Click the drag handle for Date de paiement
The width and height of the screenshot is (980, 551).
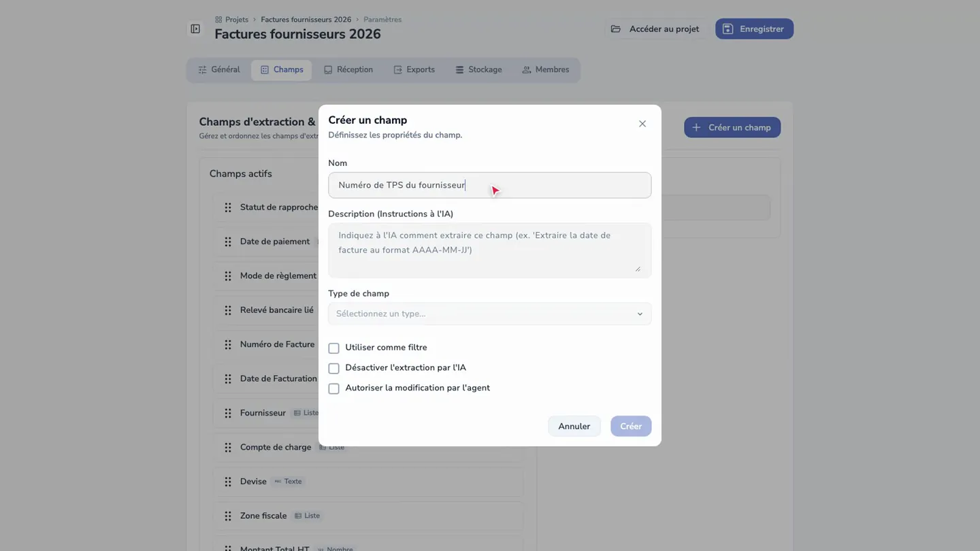tap(228, 241)
